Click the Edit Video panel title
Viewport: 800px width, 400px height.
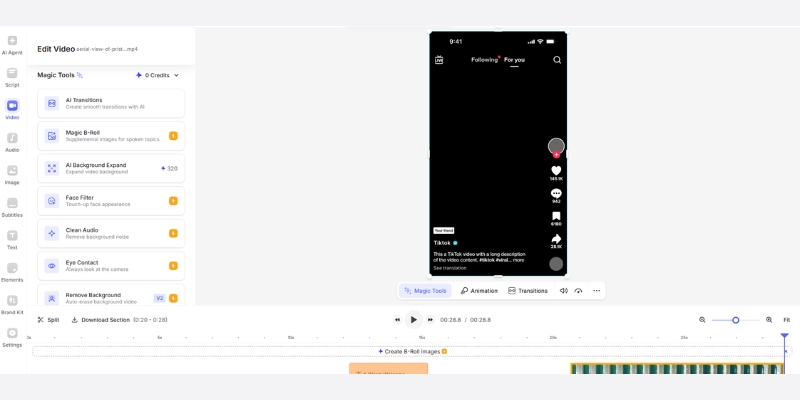coord(56,49)
